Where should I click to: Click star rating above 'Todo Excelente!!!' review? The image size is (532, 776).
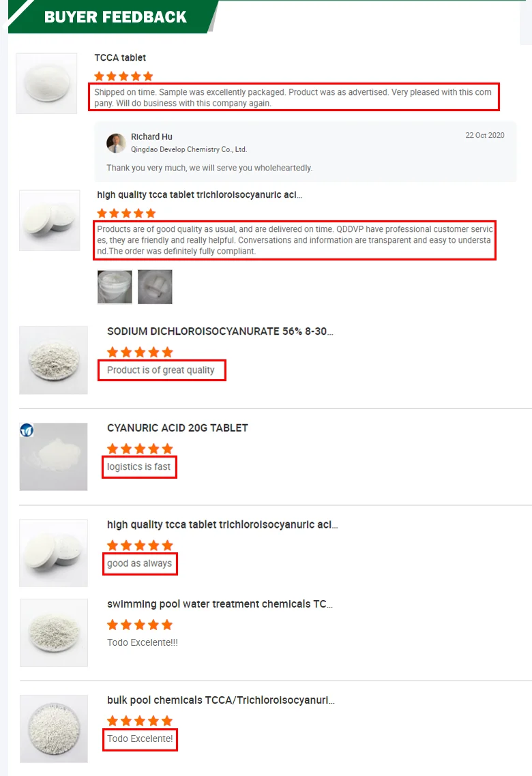pos(140,625)
